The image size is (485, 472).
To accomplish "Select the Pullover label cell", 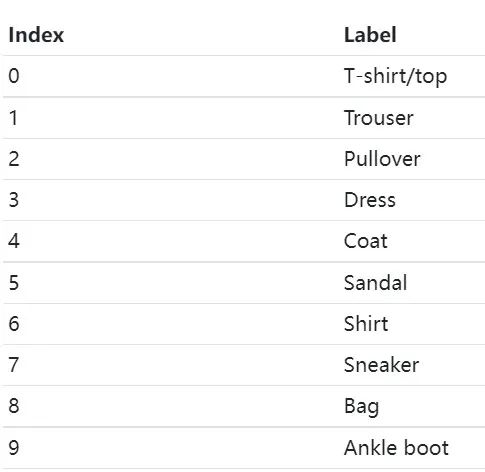I will pos(382,159).
